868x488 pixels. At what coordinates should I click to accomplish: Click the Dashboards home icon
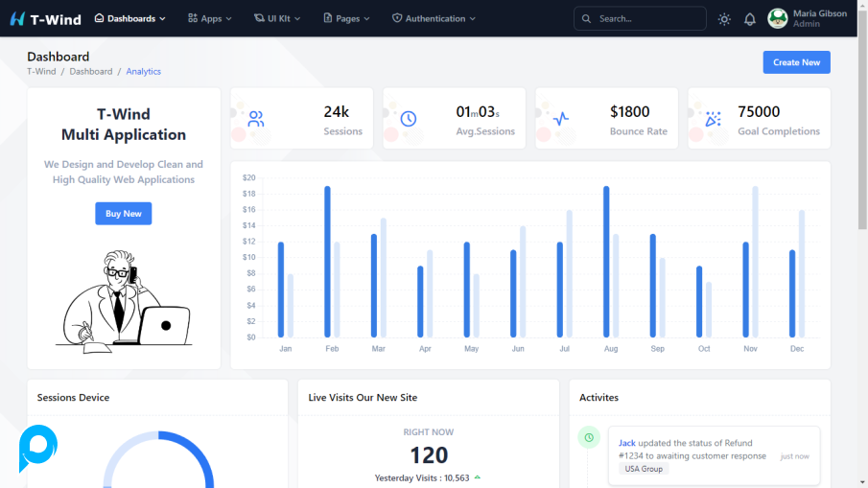point(99,18)
